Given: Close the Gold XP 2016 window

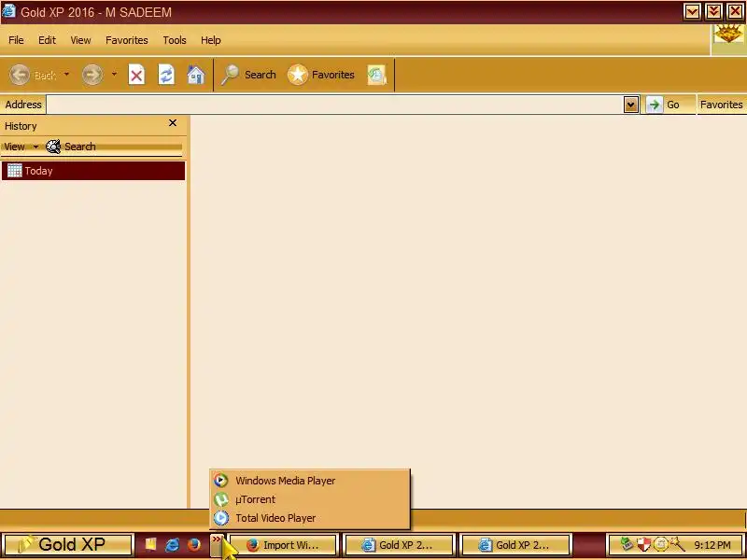Looking at the screenshot, I should click(x=735, y=11).
